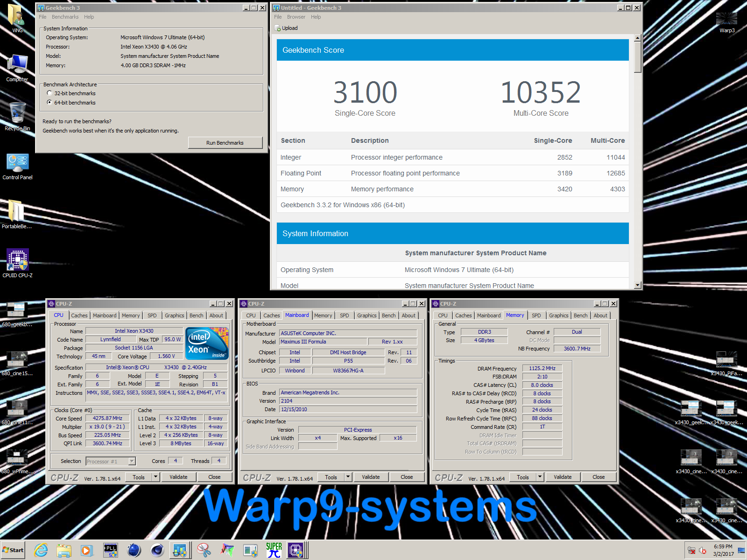The image size is (747, 560).
Task: Click the DRAM Frequency 1125.2 MHz value
Action: [x=542, y=368]
